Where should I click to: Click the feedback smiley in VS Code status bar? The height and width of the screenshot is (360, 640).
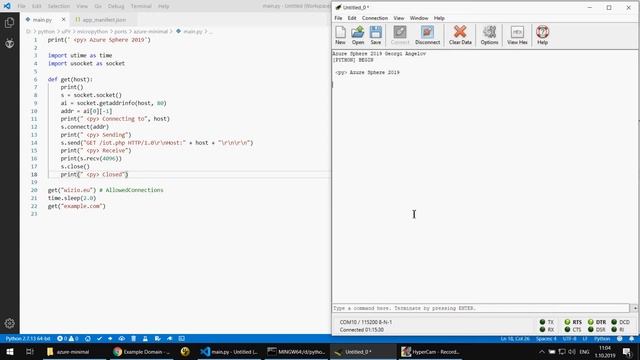[x=620, y=339]
